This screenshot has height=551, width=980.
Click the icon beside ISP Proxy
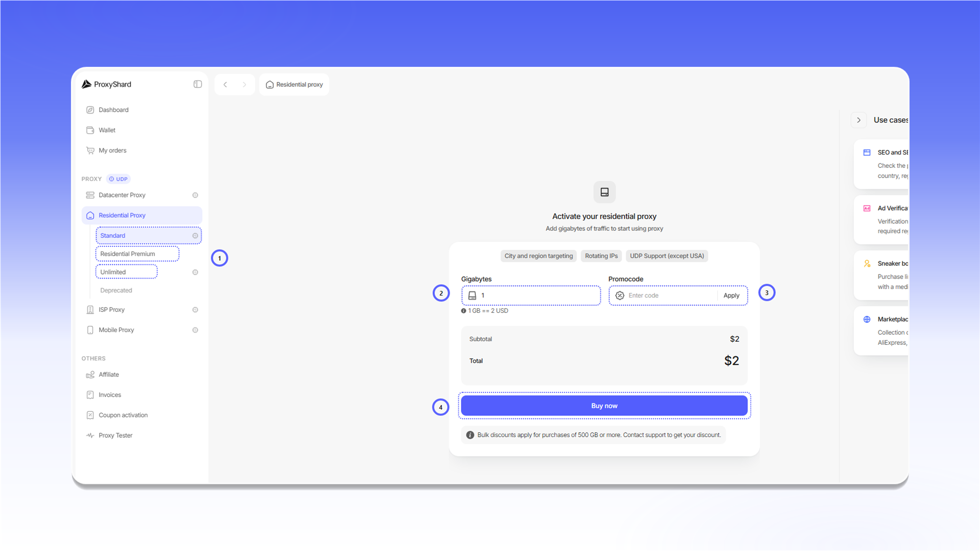coord(195,310)
